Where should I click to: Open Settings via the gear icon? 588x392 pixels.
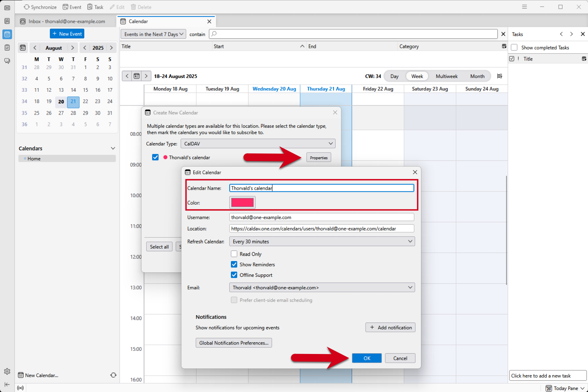[x=7, y=371]
